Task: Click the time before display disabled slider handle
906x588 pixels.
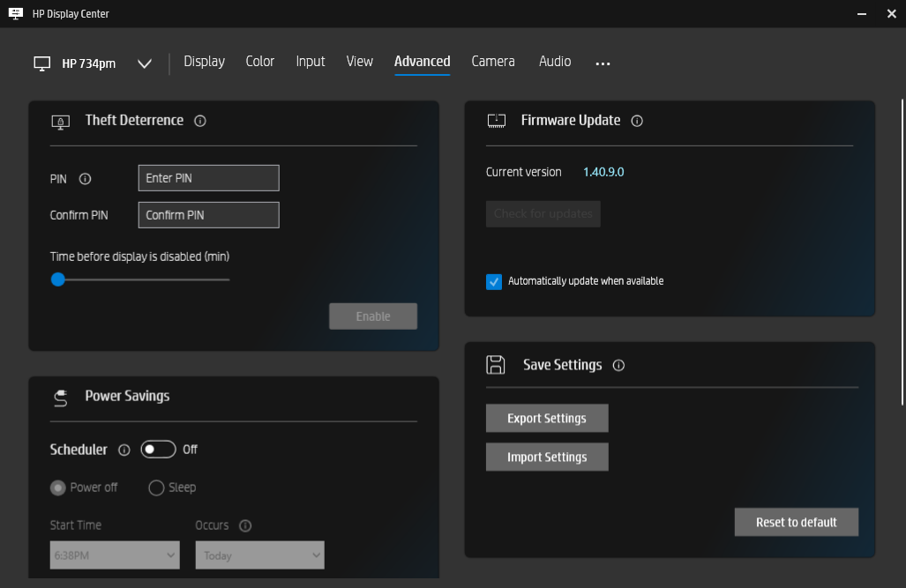Action: pyautogui.click(x=57, y=279)
